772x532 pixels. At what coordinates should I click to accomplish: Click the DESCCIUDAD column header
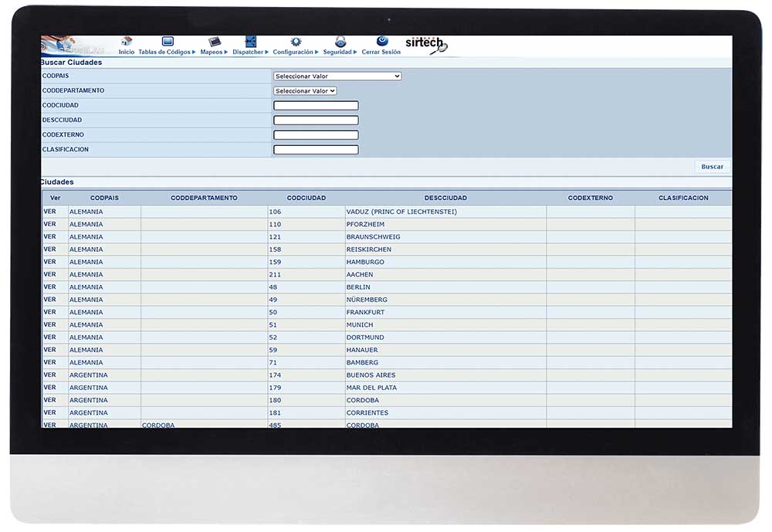click(445, 198)
